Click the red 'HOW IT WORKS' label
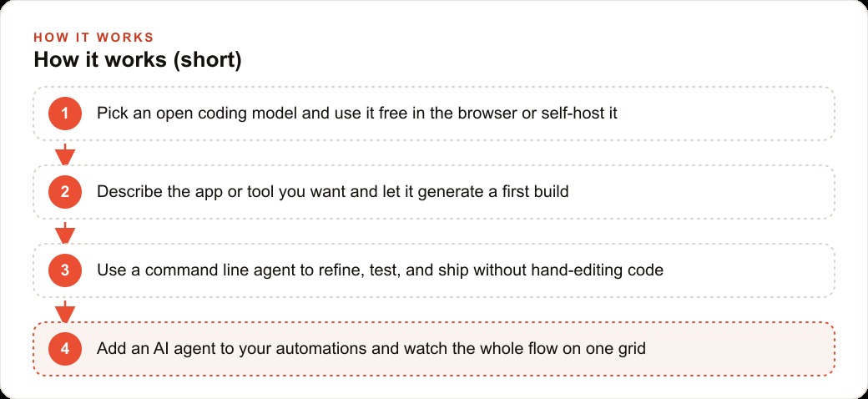 tap(93, 38)
